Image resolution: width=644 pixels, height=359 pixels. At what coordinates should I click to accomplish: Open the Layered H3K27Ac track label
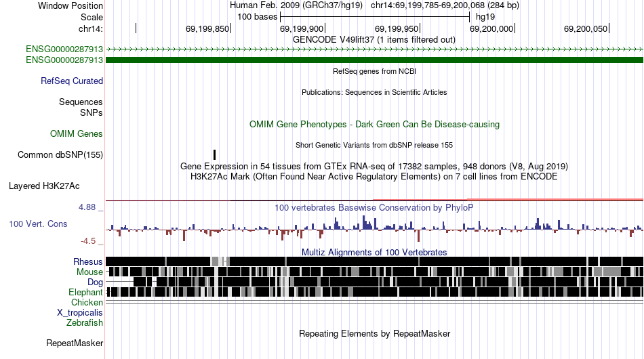(44, 186)
